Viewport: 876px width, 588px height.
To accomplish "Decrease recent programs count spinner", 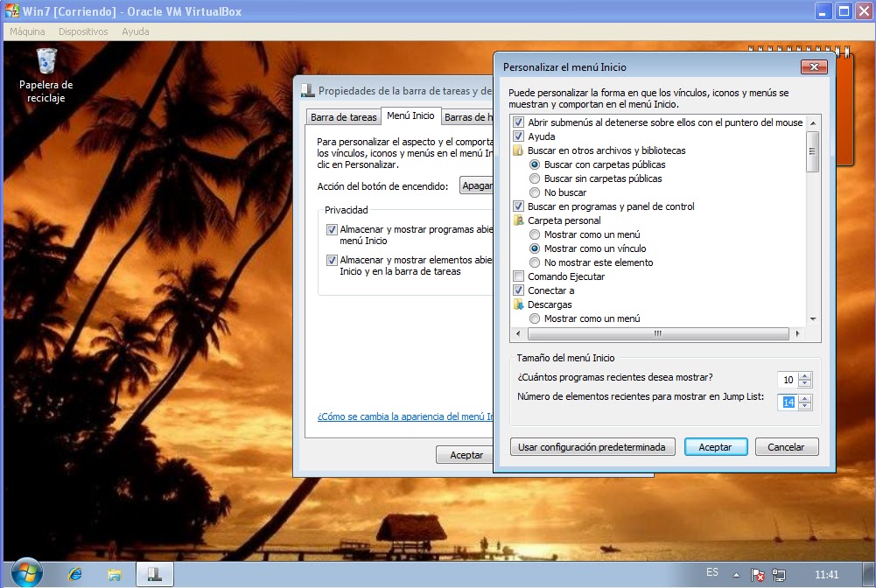I will [804, 383].
